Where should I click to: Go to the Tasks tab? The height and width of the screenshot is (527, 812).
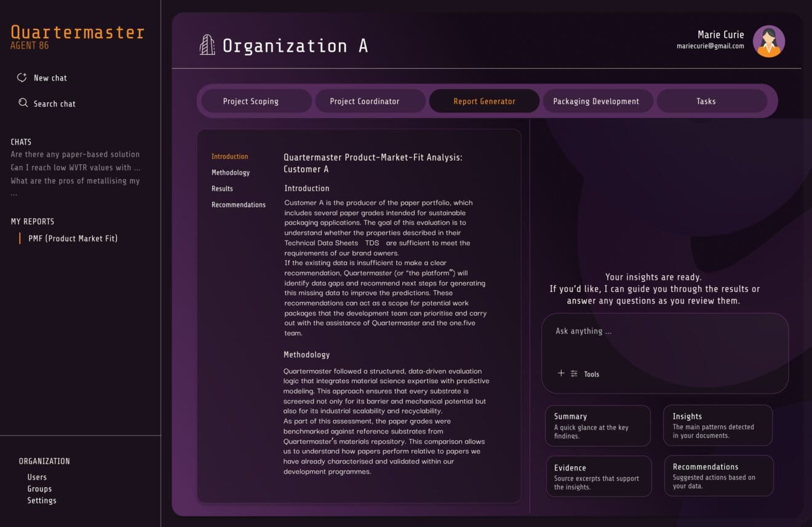pos(706,101)
